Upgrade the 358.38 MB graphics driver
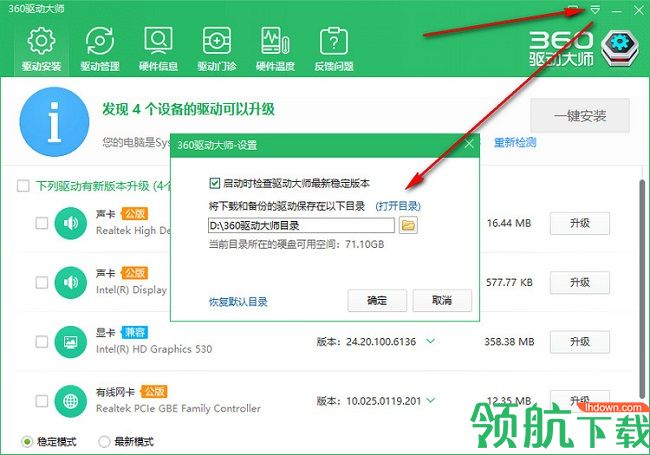 (580, 342)
